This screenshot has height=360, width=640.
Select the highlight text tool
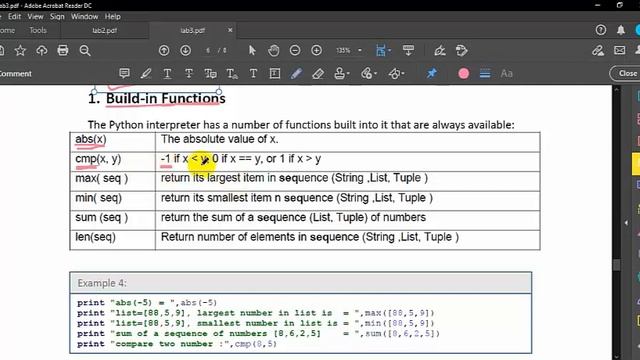(146, 73)
